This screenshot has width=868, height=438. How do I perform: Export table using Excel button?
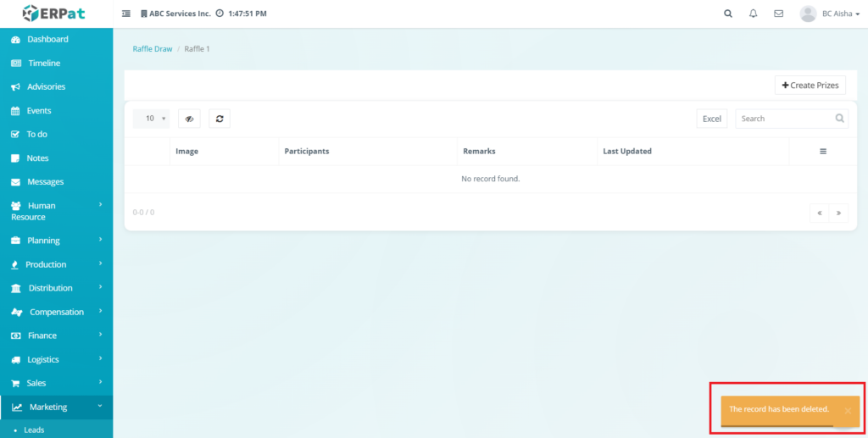[711, 119]
